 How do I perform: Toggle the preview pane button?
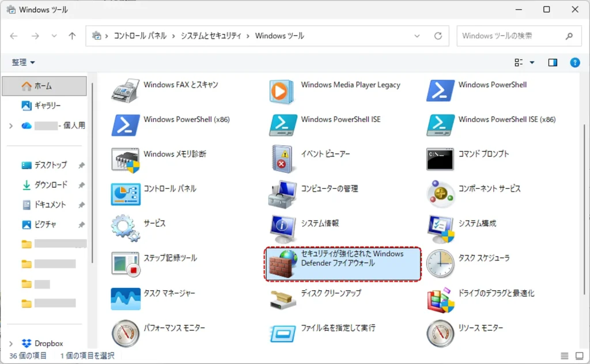point(553,62)
